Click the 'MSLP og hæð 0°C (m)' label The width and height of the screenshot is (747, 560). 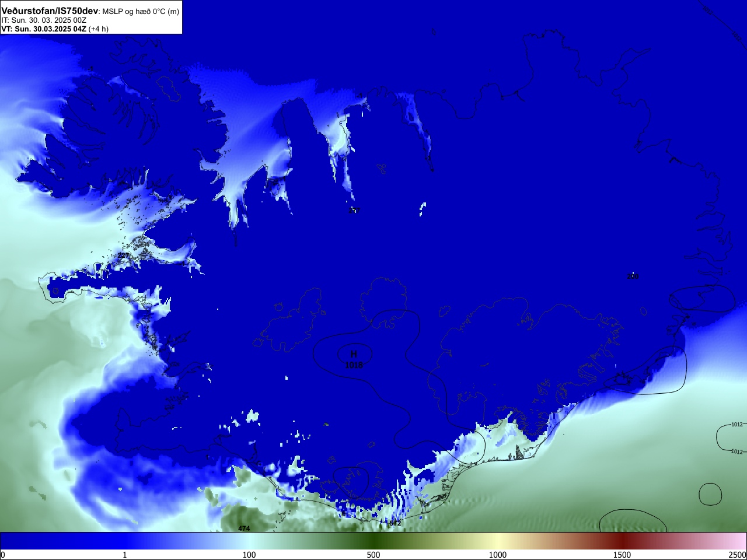[141, 12]
